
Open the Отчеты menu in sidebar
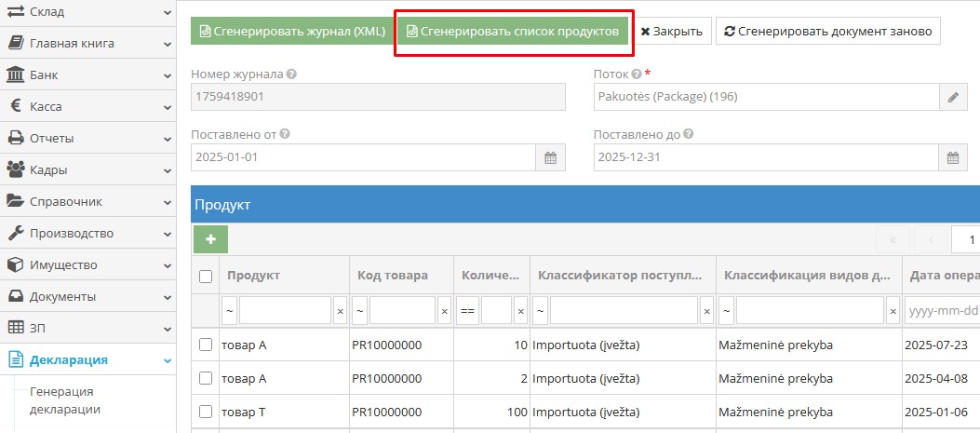pos(87,138)
